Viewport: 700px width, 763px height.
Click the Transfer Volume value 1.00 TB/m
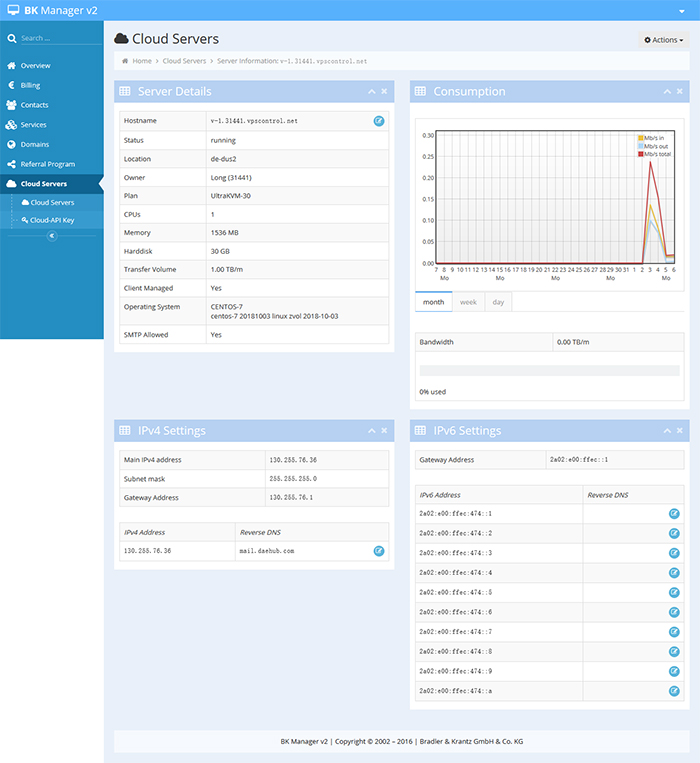pyautogui.click(x=227, y=270)
